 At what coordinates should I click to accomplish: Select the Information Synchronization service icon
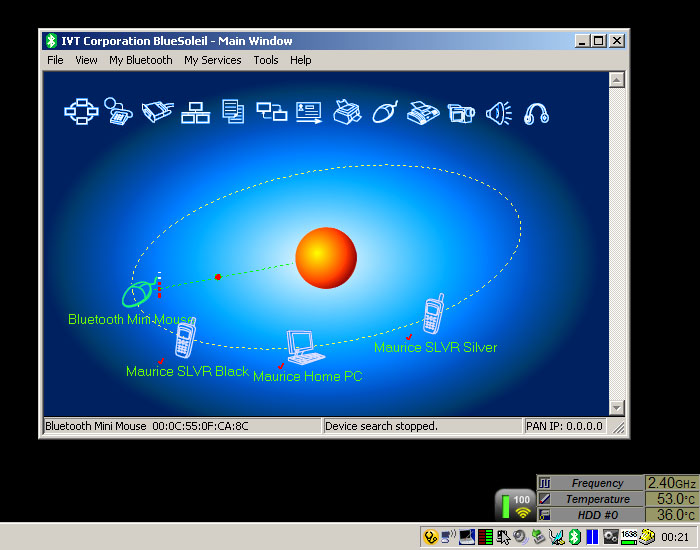(271, 112)
